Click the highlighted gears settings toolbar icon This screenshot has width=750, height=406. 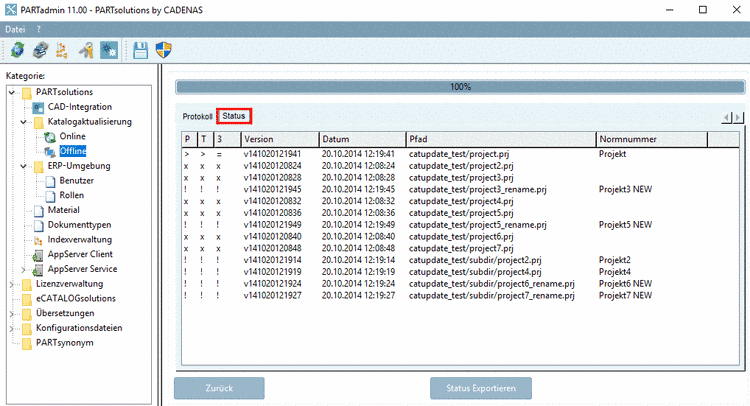click(x=109, y=50)
